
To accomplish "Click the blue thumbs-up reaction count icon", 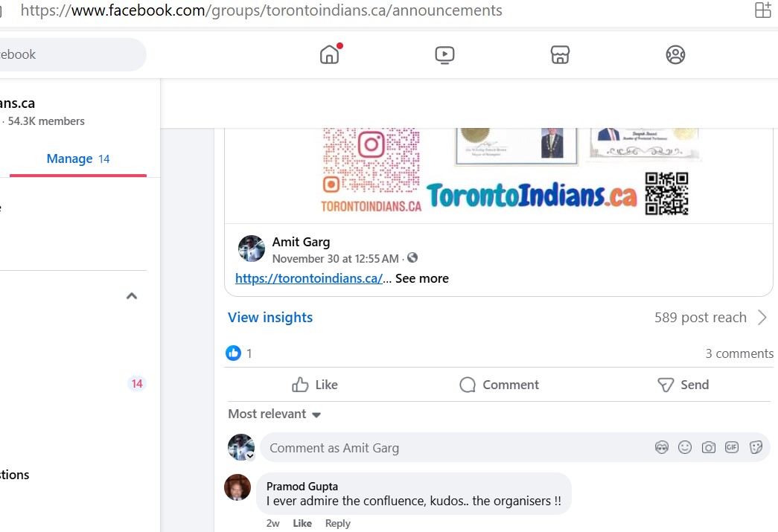I will point(234,353).
